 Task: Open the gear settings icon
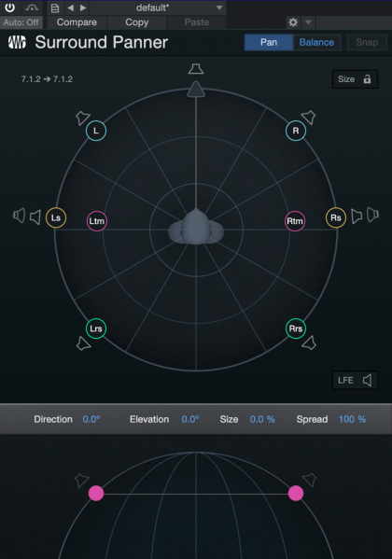[293, 22]
